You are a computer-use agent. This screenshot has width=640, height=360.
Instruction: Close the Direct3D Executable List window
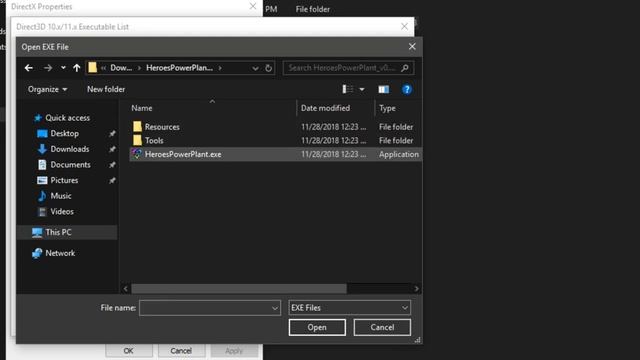(x=404, y=27)
